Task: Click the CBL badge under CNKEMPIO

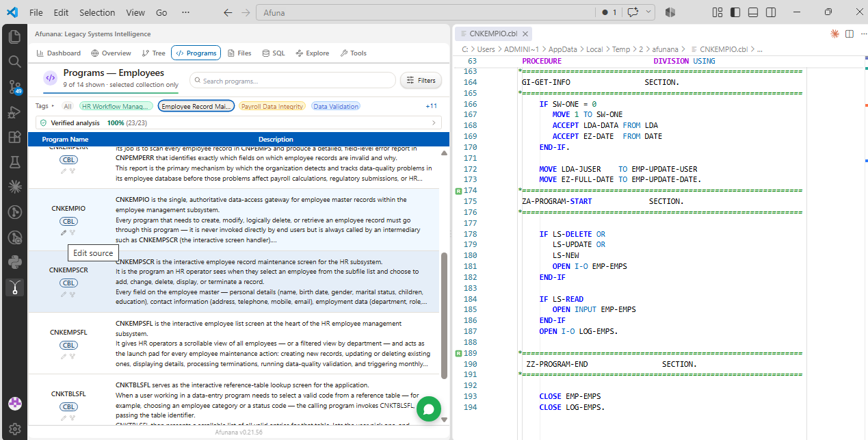Action: tap(68, 221)
